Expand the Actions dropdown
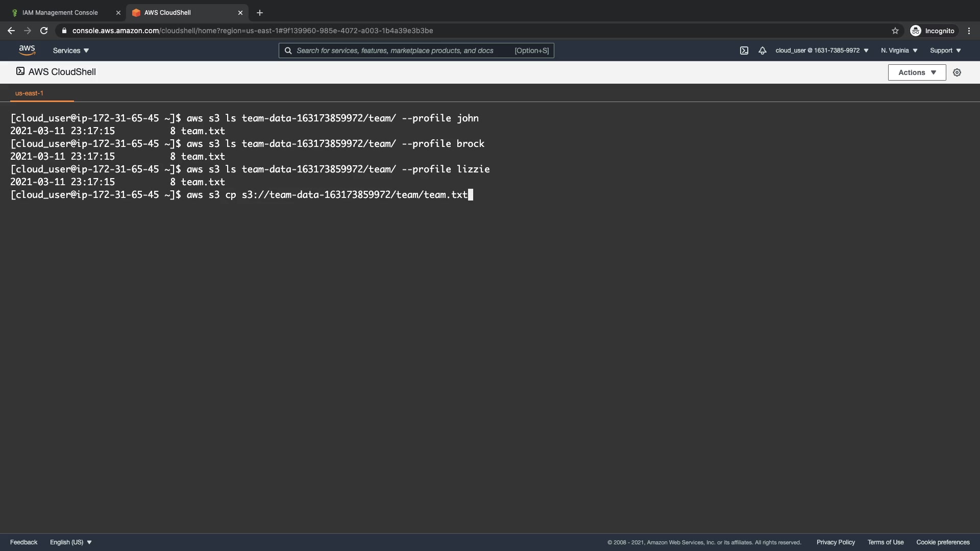 (917, 72)
